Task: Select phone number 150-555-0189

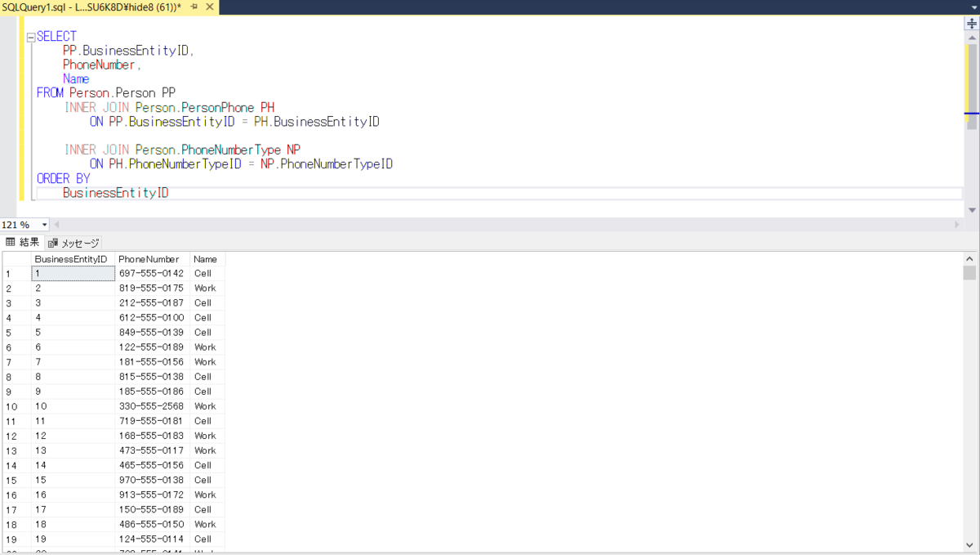Action: click(152, 509)
